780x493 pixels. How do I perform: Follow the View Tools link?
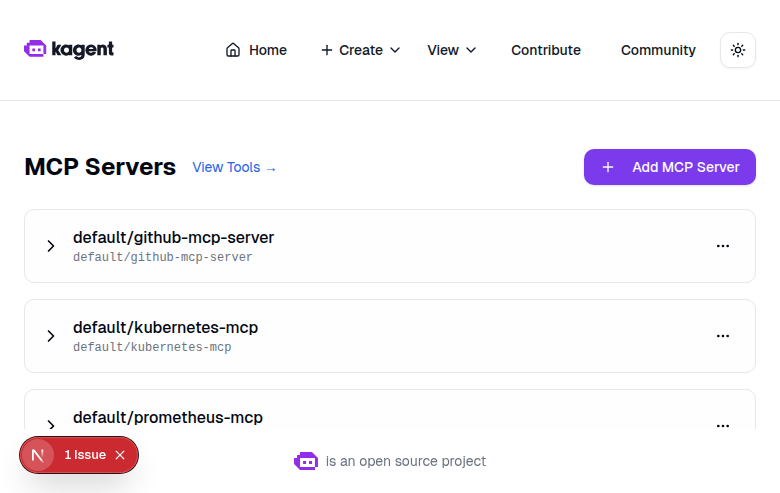click(234, 168)
